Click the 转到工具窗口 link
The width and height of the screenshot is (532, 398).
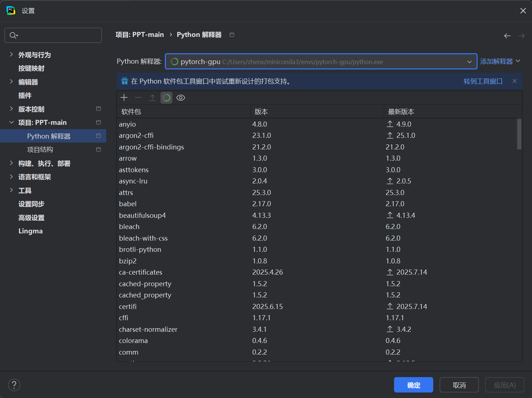click(x=483, y=81)
